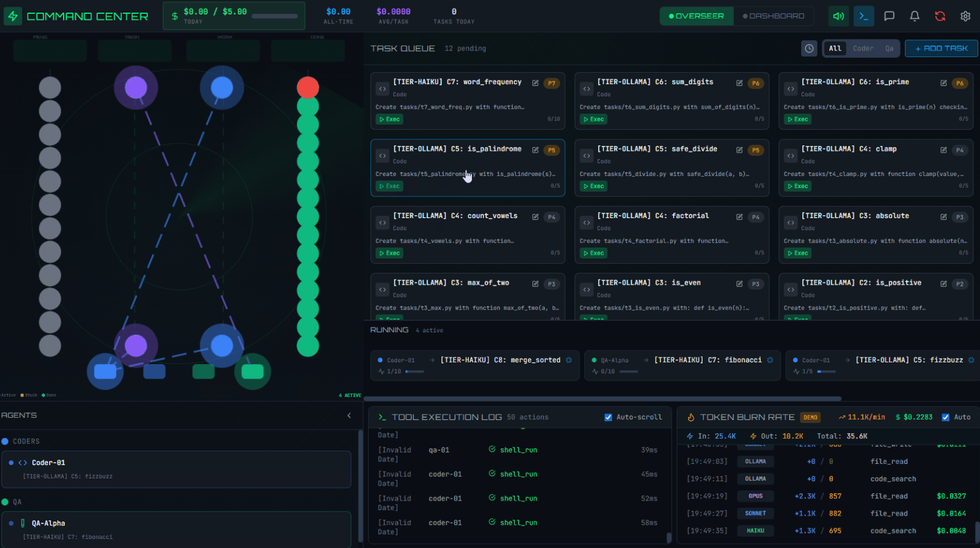
Task: Click the HAIKU model tag in burn log
Action: pyautogui.click(x=755, y=531)
